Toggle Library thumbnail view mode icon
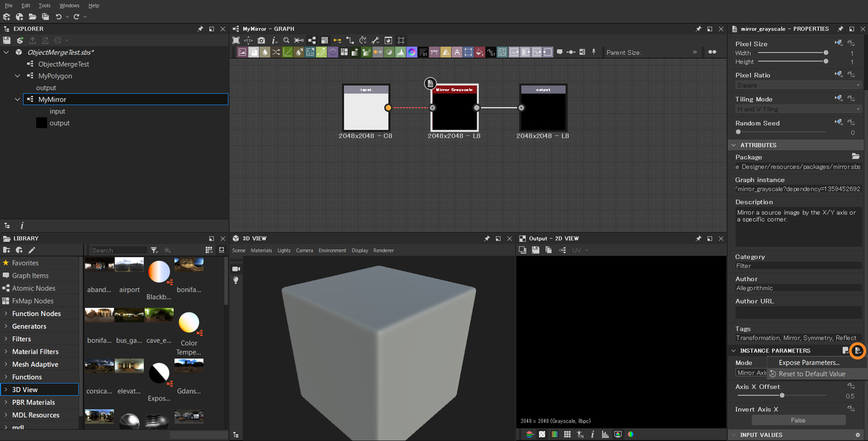The width and height of the screenshot is (868, 441). (209, 250)
